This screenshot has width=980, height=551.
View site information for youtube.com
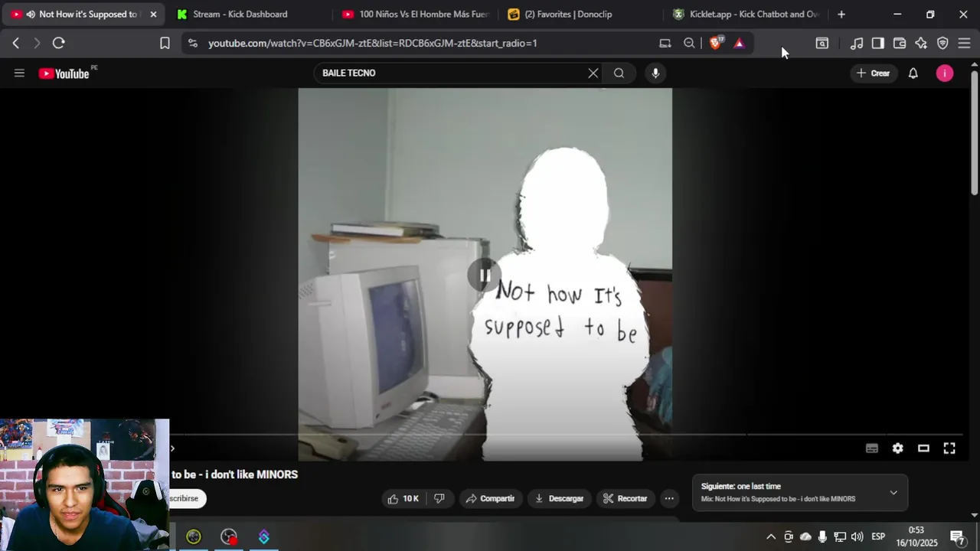[x=192, y=44]
